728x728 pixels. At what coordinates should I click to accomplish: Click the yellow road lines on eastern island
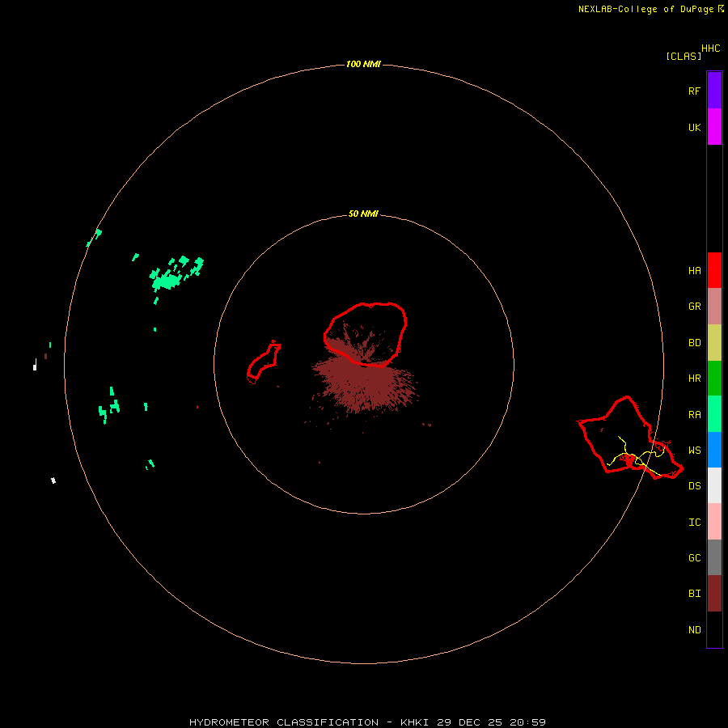click(x=636, y=456)
